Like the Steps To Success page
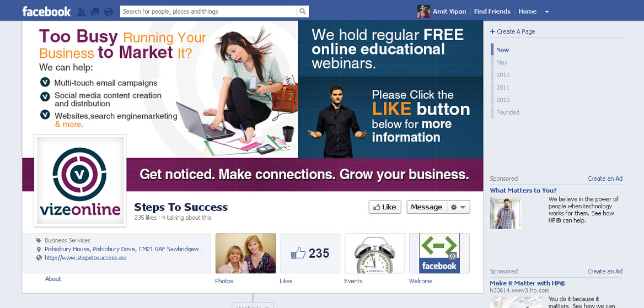 [385, 207]
